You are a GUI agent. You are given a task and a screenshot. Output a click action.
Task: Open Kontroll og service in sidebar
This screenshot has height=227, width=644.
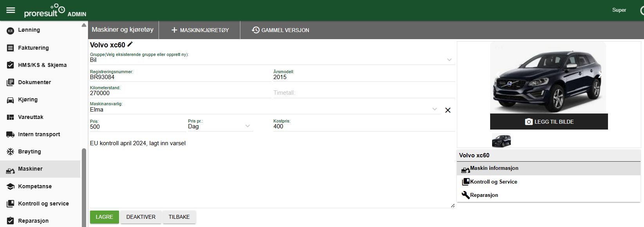43,204
